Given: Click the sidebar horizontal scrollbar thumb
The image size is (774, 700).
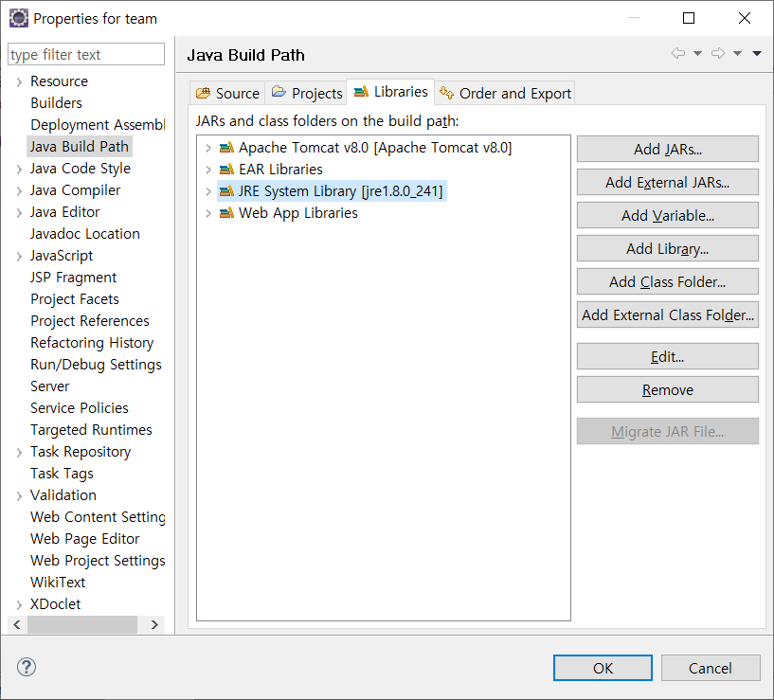Looking at the screenshot, I should click(x=81, y=624).
